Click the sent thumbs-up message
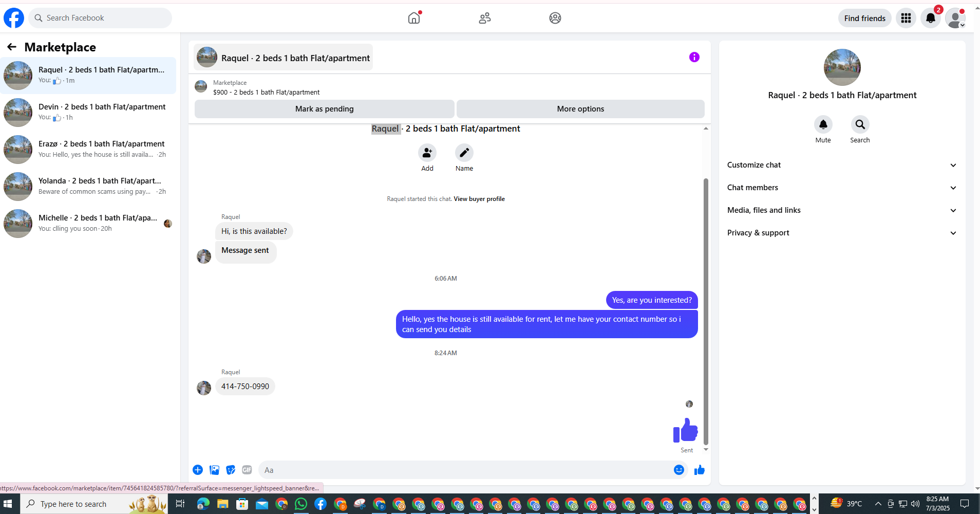The image size is (980, 514). [x=686, y=430]
